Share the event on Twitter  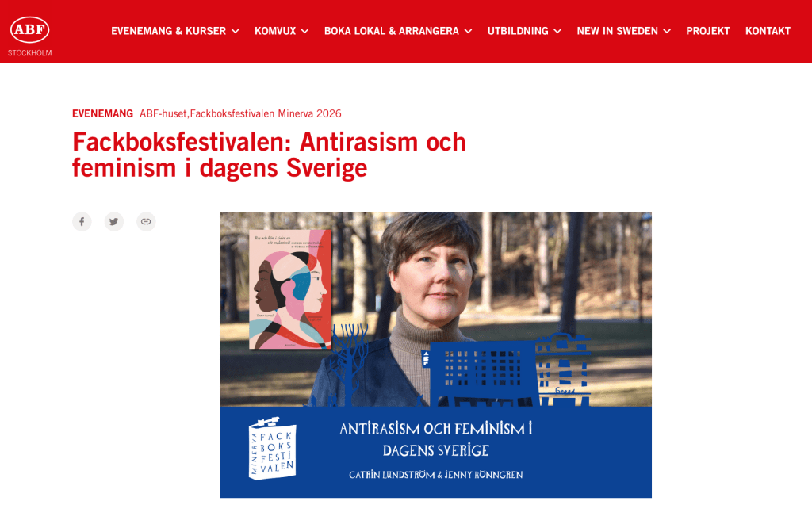114,222
